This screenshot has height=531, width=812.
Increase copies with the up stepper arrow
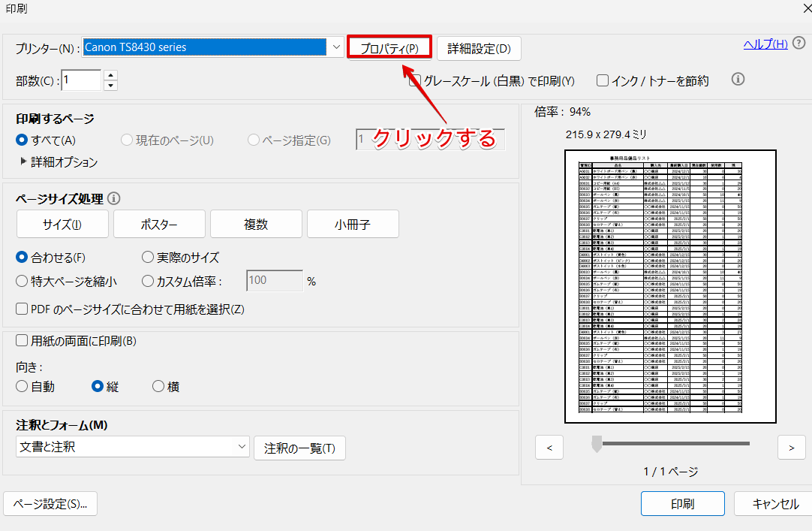click(x=110, y=75)
